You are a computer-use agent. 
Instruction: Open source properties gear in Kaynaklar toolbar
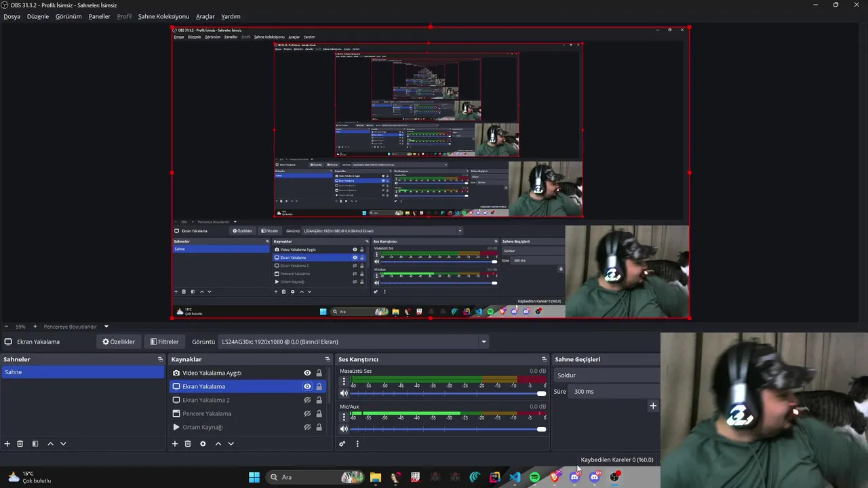(203, 444)
